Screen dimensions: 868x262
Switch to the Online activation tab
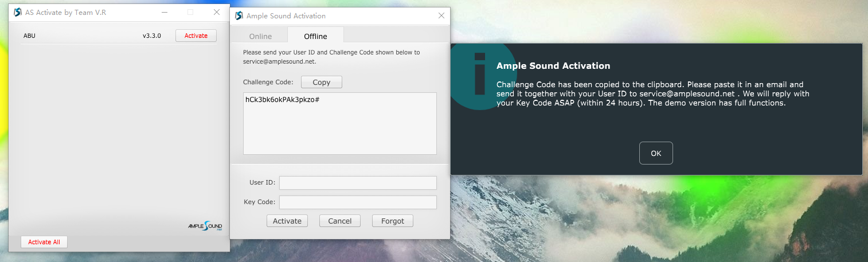click(260, 36)
